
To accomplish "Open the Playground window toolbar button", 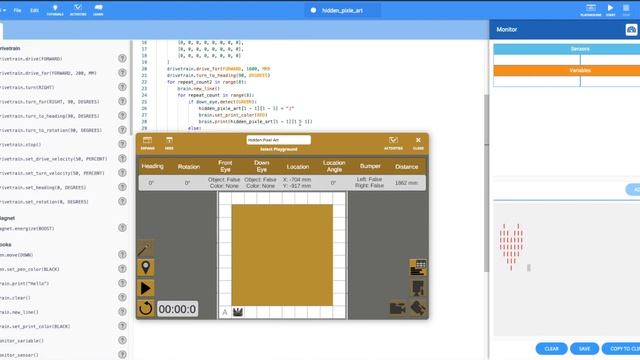I will pyautogui.click(x=591, y=10).
